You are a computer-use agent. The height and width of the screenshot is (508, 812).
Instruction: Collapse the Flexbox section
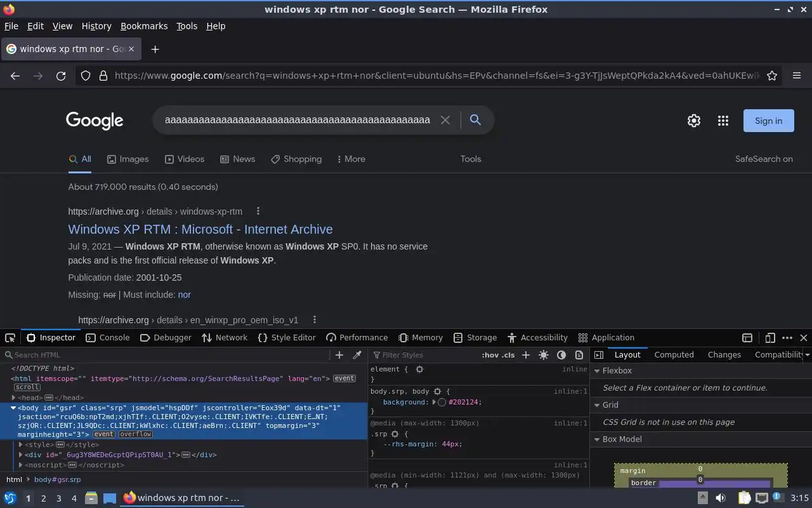pyautogui.click(x=597, y=371)
